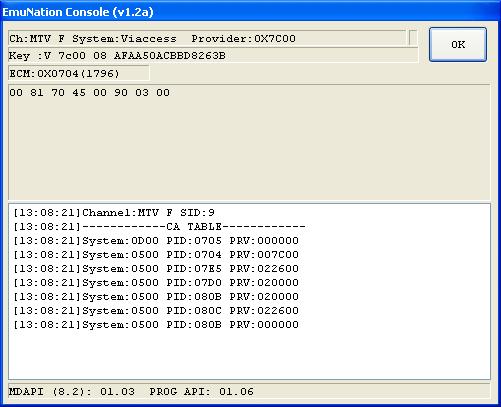
Task: Click the small indicator box beside the channel field
Action: (x=413, y=38)
